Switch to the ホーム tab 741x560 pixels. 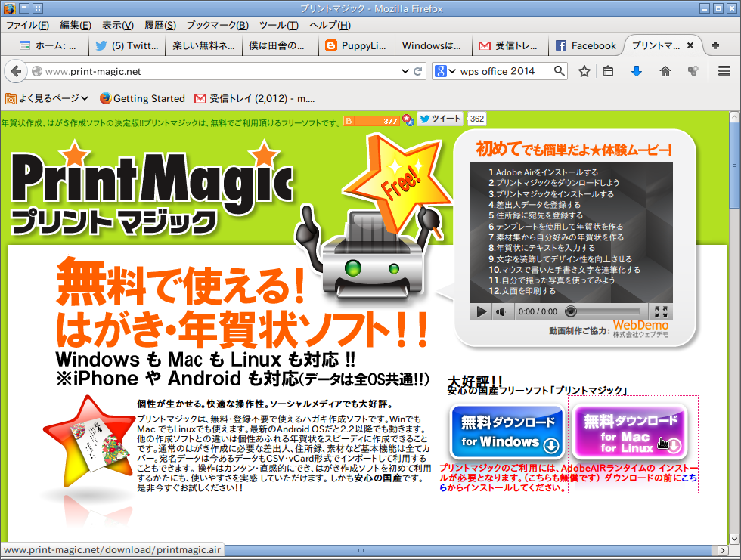pos(47,46)
